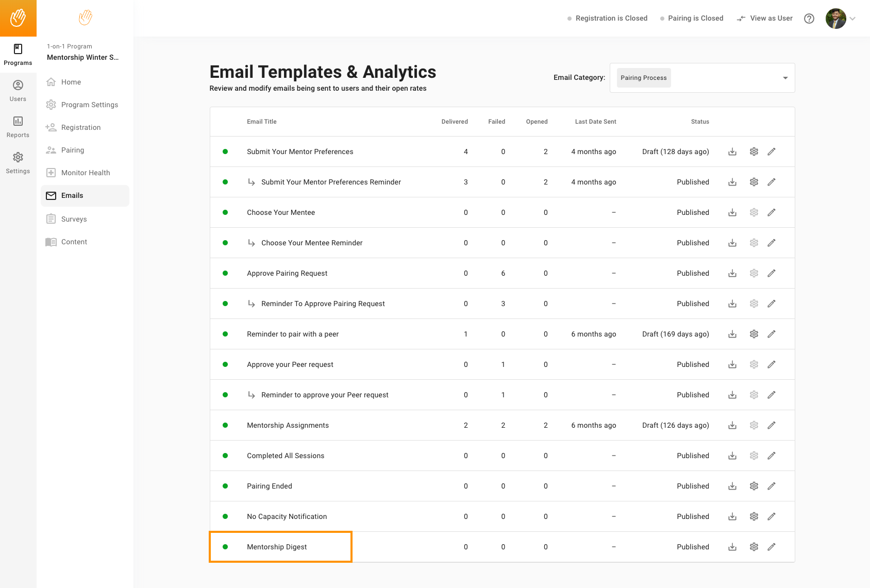
Task: Go to Monitor Health in sidebar
Action: tap(86, 173)
